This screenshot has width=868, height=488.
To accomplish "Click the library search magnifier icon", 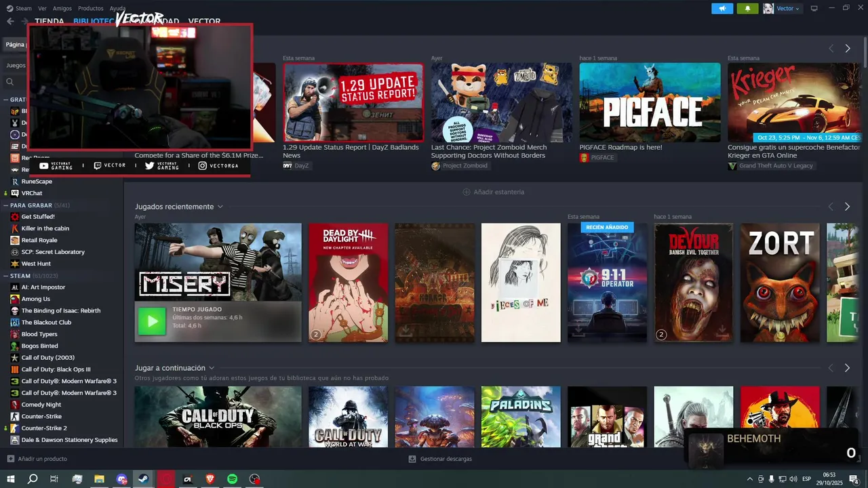I will coord(10,82).
